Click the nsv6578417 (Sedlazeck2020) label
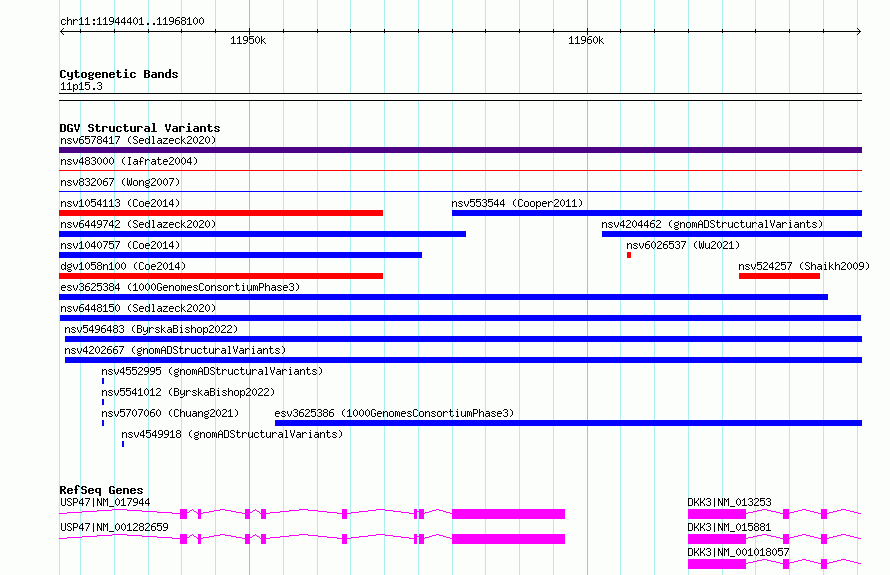Screen dimensions: 890x575 [138, 140]
